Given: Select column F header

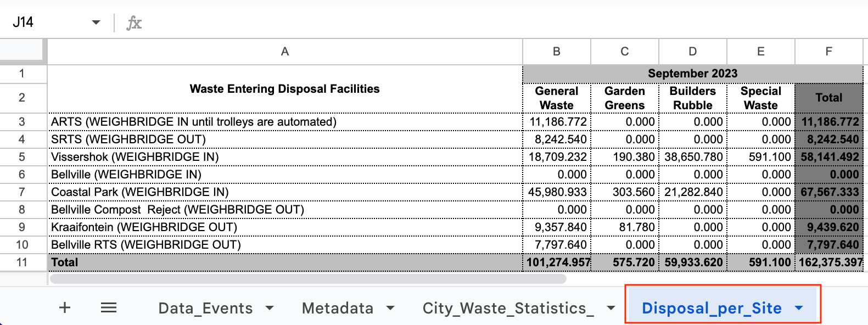Looking at the screenshot, I should click(x=828, y=52).
